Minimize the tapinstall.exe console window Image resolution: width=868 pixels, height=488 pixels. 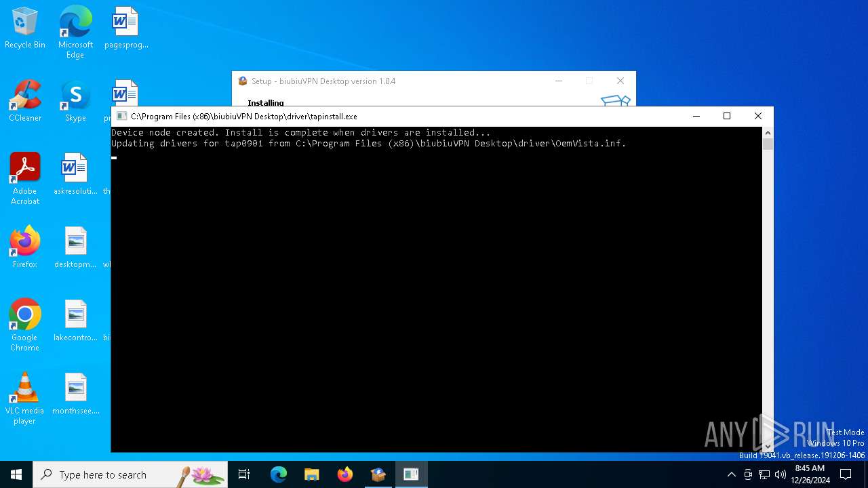tap(696, 116)
